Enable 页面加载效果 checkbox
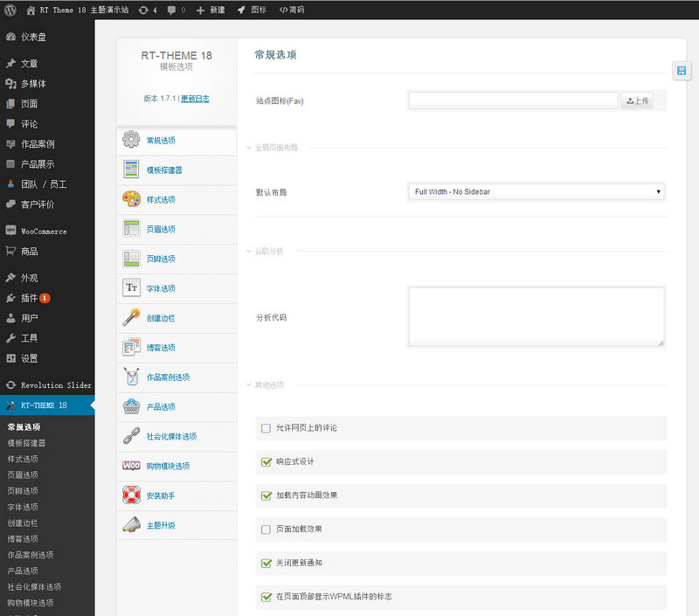The height and width of the screenshot is (616, 699). (x=266, y=529)
